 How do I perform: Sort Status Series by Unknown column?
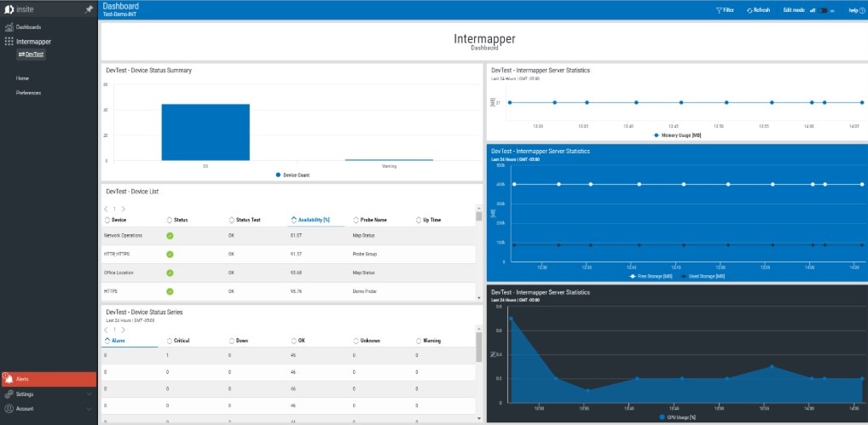pos(367,341)
